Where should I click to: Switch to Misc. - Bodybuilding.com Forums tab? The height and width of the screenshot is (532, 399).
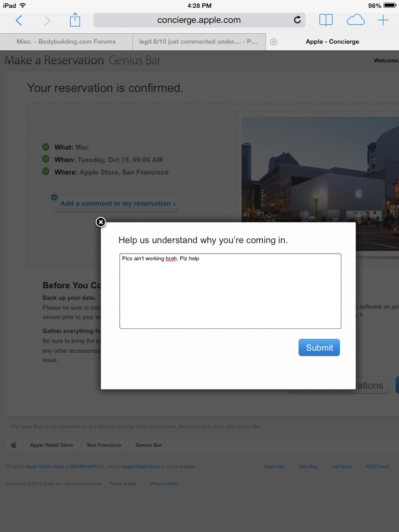pos(66,42)
